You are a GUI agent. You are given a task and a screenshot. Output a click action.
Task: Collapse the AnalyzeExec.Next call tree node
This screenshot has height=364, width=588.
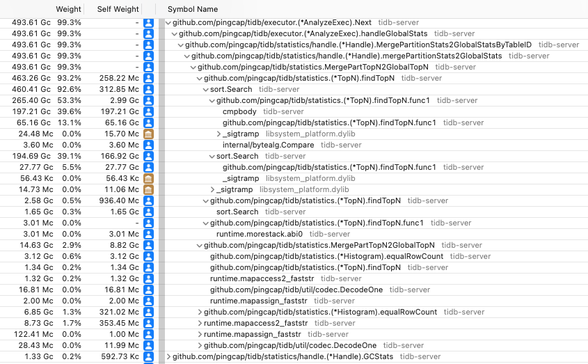point(168,23)
